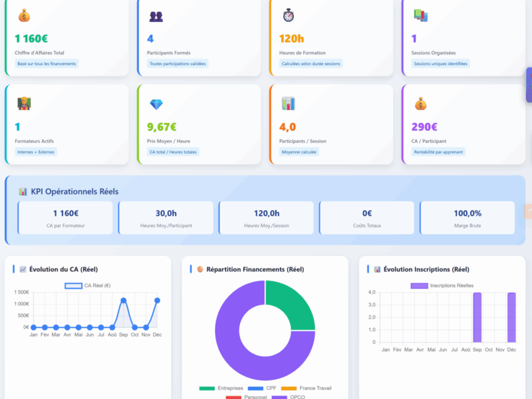Click the Marge Brute 100,0% KPI tile
The height and width of the screenshot is (399, 532).
[x=467, y=218]
